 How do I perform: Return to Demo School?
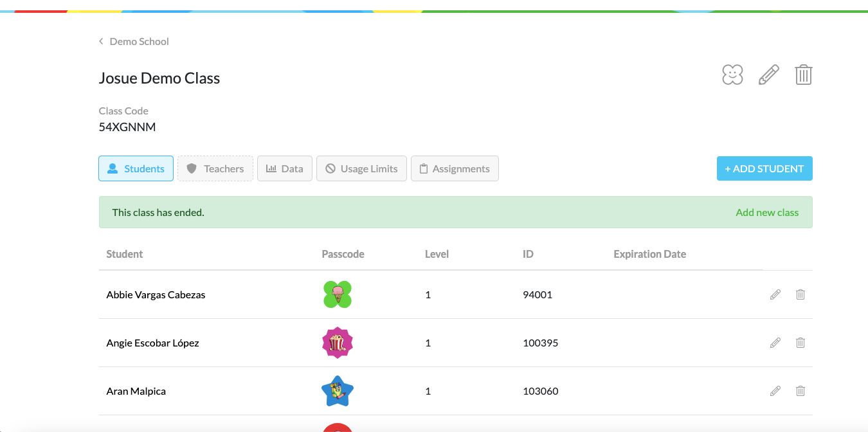tap(139, 40)
